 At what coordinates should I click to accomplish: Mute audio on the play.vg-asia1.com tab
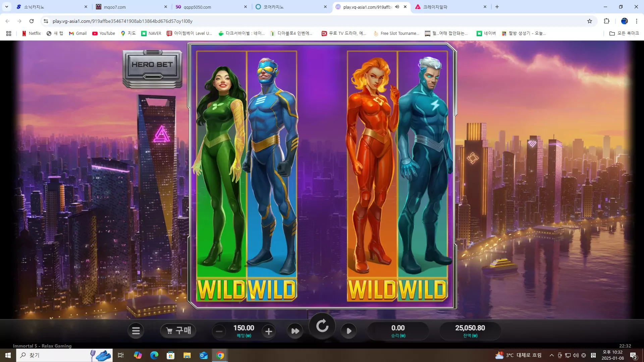click(x=397, y=7)
